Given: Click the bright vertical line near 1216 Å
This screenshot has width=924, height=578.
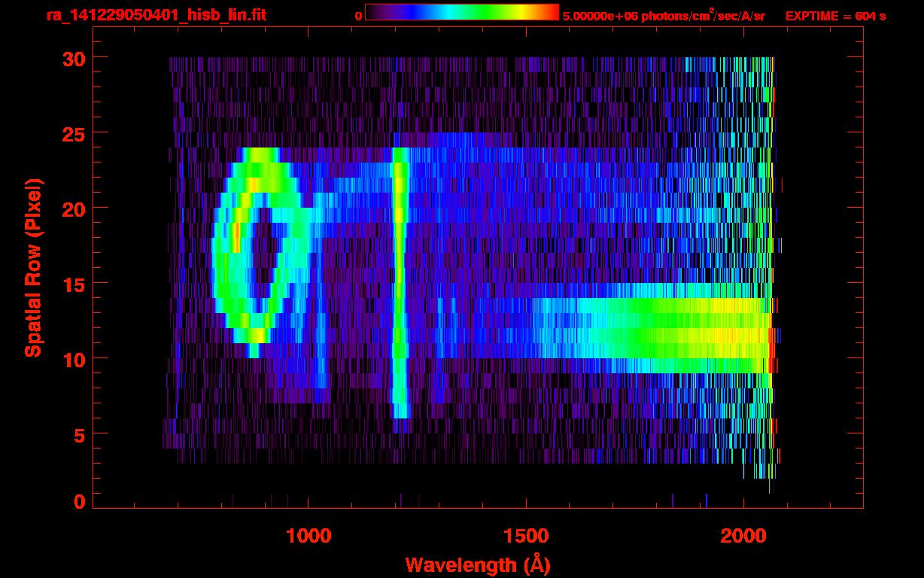Looking at the screenshot, I should pos(400,282).
